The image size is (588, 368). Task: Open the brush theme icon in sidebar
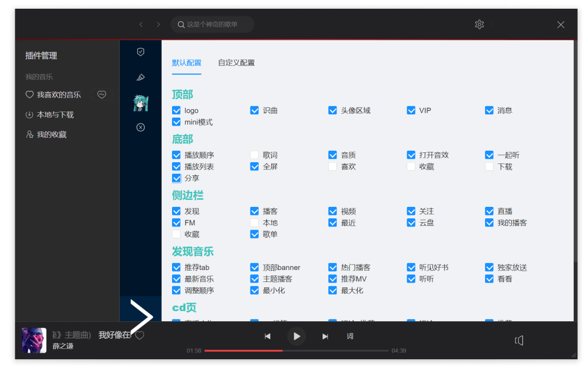pos(140,77)
